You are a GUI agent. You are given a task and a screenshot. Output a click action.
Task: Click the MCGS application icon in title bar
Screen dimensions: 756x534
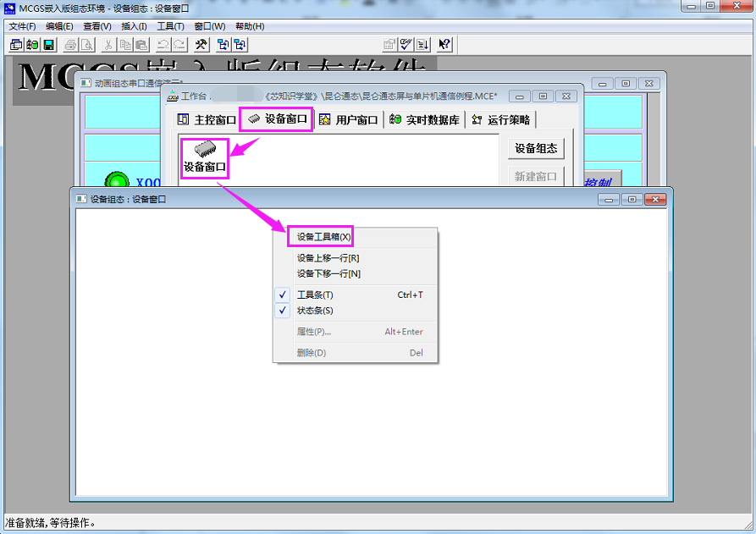[9, 8]
